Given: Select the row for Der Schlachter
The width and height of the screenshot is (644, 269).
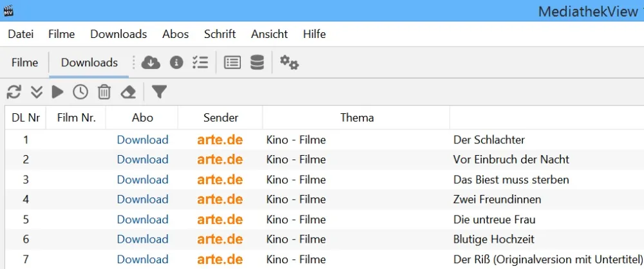Looking at the screenshot, I should point(489,140).
